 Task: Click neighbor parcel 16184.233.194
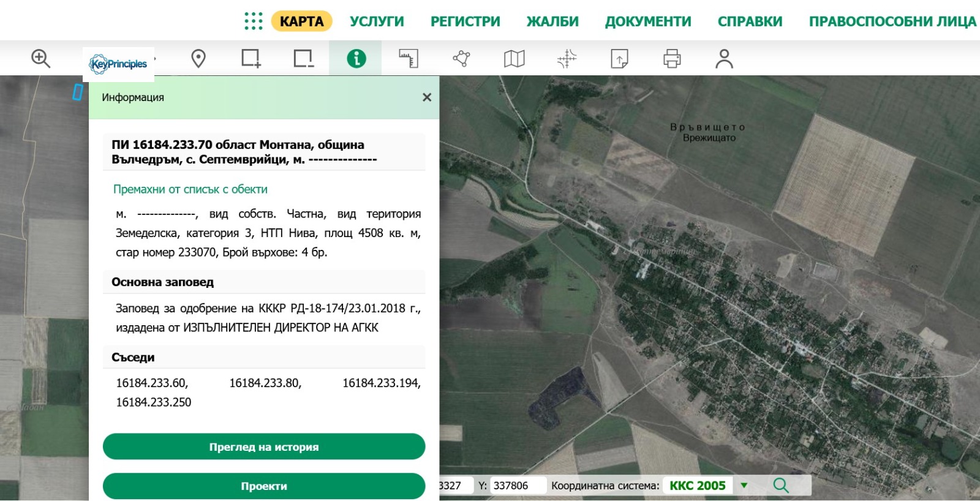coord(382,383)
